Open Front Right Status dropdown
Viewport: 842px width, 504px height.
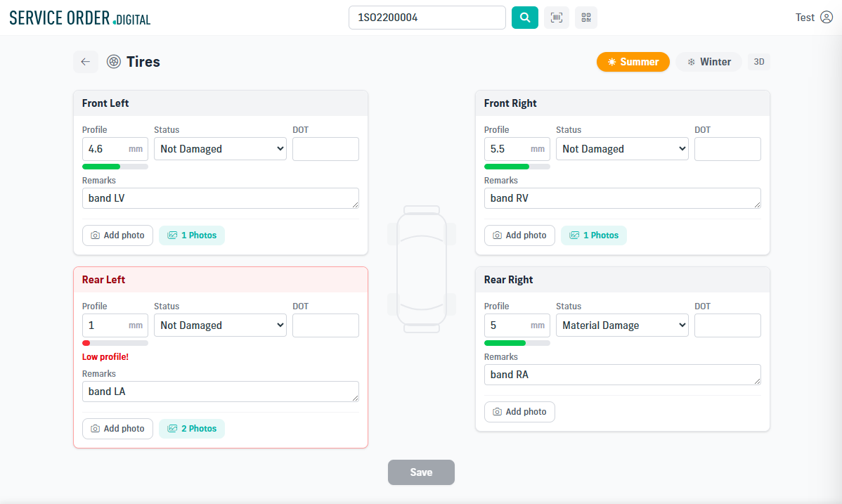click(x=622, y=149)
